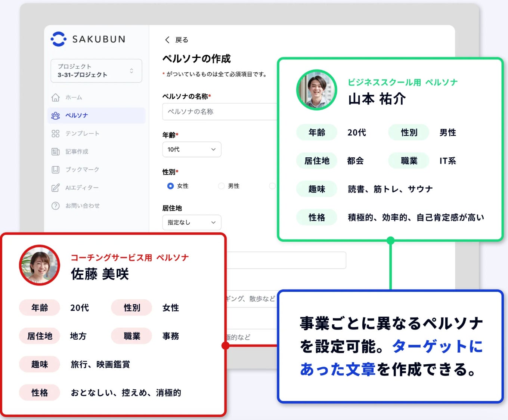Image resolution: width=508 pixels, height=420 pixels.
Task: Open ホーム in the sidebar
Action: (96, 97)
